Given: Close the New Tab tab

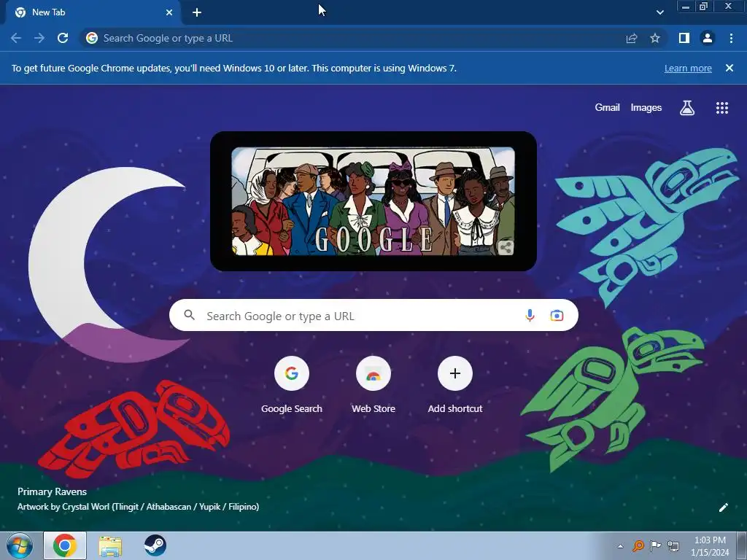Looking at the screenshot, I should click(x=169, y=12).
